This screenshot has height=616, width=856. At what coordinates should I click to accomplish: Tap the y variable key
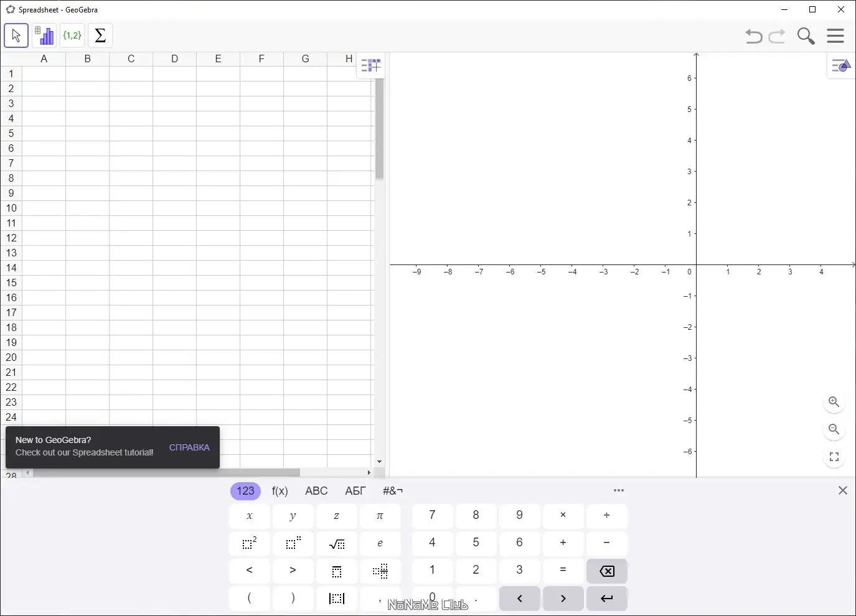(293, 516)
